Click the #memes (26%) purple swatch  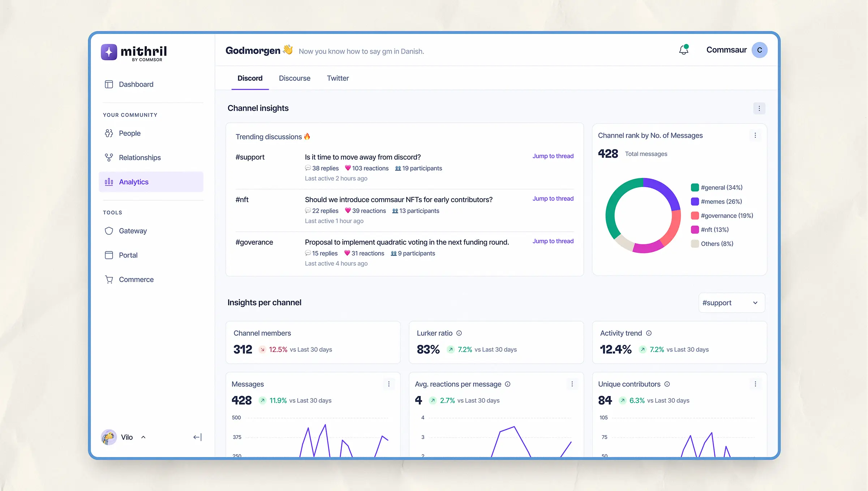(695, 201)
